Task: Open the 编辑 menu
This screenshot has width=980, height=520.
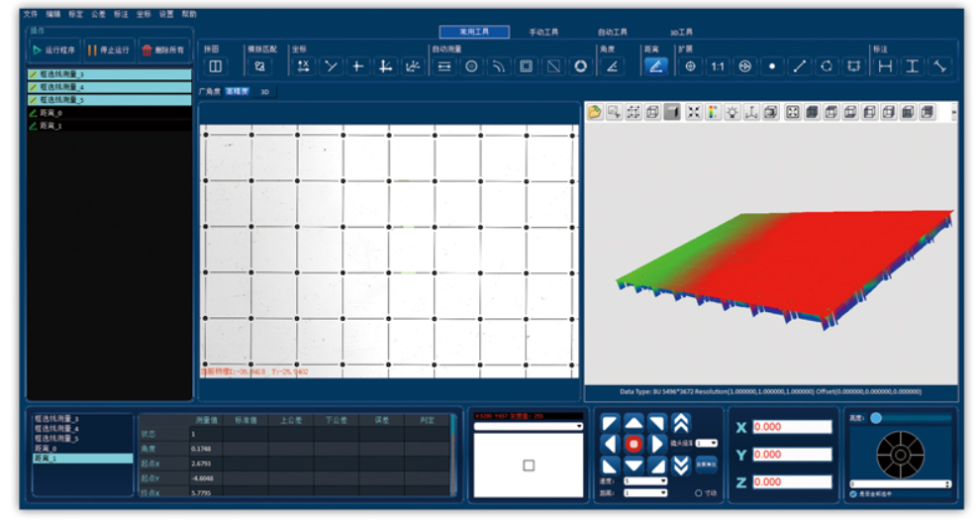Action: pos(53,14)
